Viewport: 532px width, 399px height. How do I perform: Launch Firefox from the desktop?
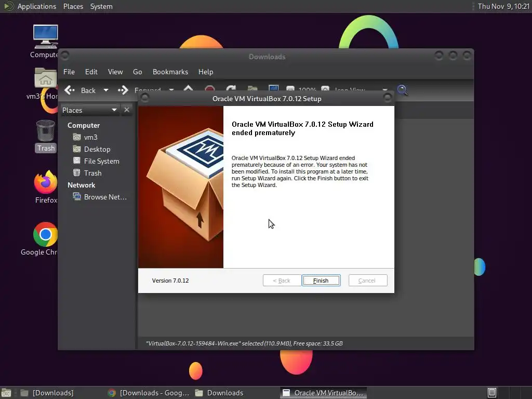pos(46,187)
